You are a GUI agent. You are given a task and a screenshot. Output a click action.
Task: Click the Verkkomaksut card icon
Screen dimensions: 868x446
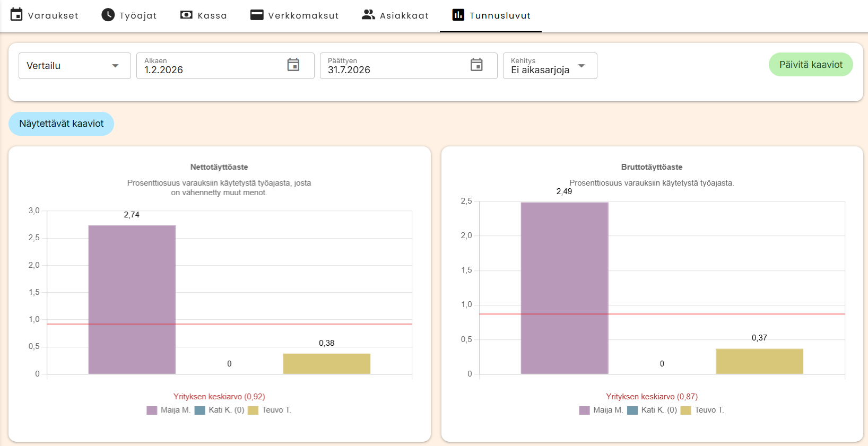click(257, 15)
